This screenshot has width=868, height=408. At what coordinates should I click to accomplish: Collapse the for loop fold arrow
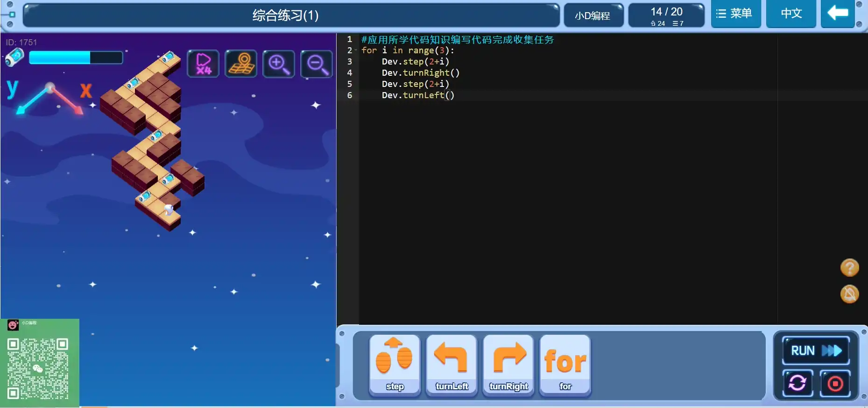pos(356,50)
